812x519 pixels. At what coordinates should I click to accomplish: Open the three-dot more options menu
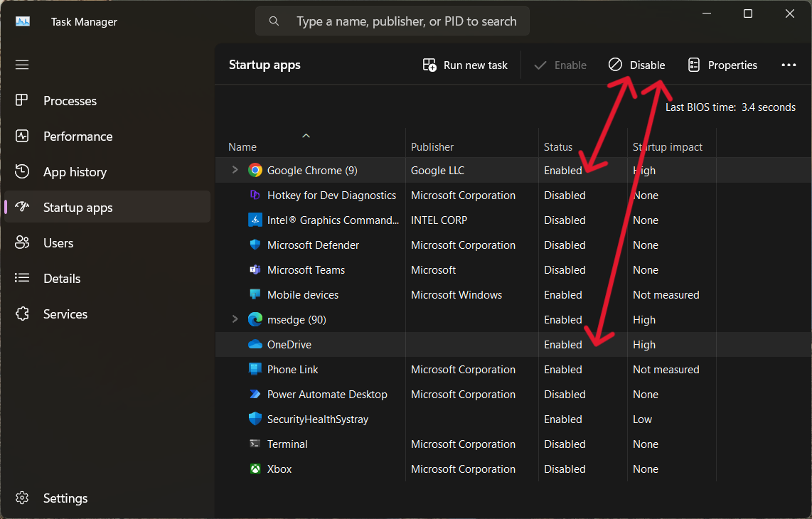coord(789,65)
